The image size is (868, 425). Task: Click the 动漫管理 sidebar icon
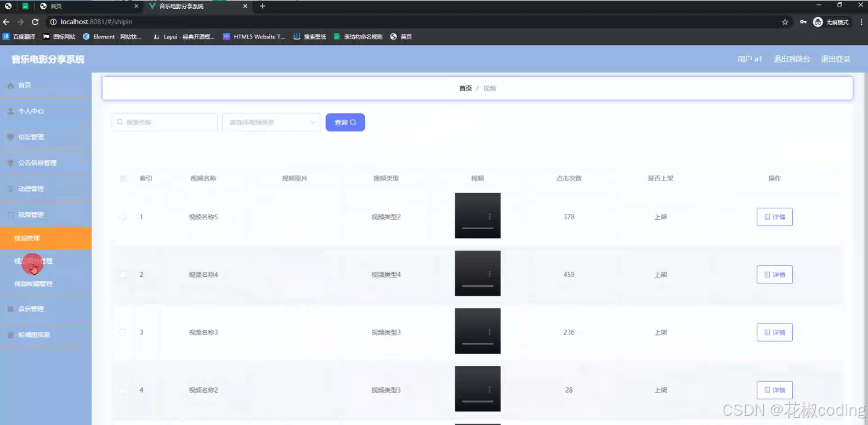tap(10, 189)
